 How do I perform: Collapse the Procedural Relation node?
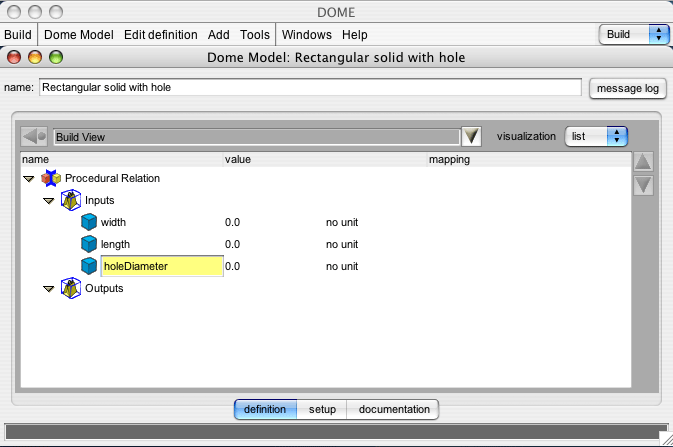(29, 179)
